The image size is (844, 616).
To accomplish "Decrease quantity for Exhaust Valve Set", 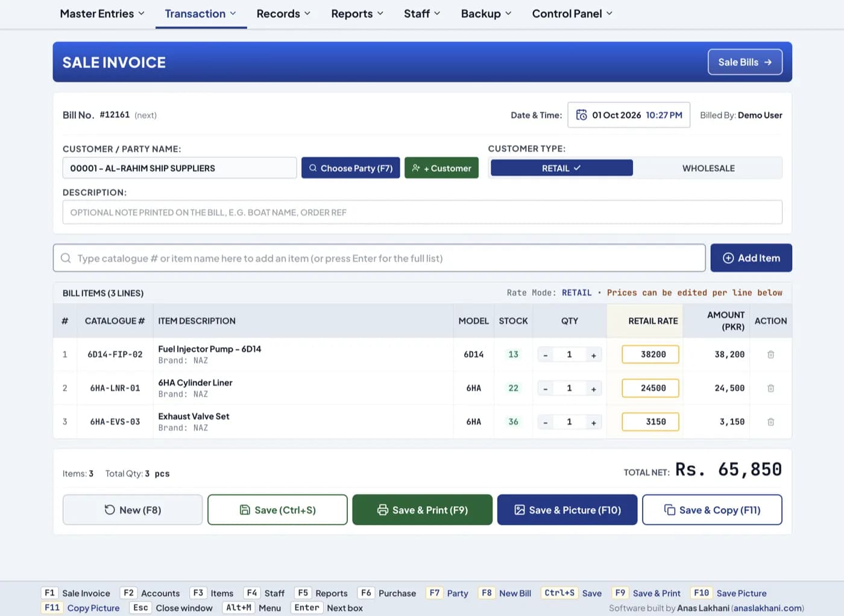I will tap(546, 423).
